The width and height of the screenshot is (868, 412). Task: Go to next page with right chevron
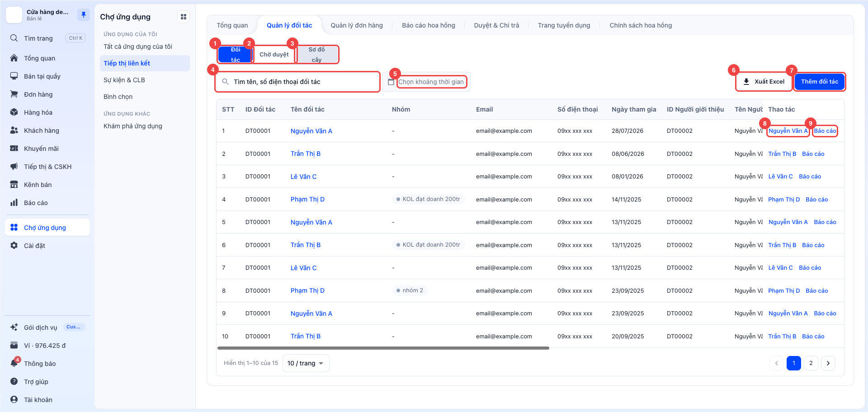828,363
